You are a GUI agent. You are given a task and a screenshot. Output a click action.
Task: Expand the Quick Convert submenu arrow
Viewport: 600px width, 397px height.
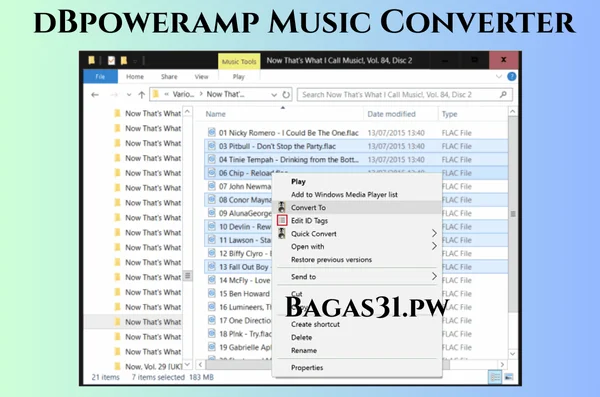434,233
